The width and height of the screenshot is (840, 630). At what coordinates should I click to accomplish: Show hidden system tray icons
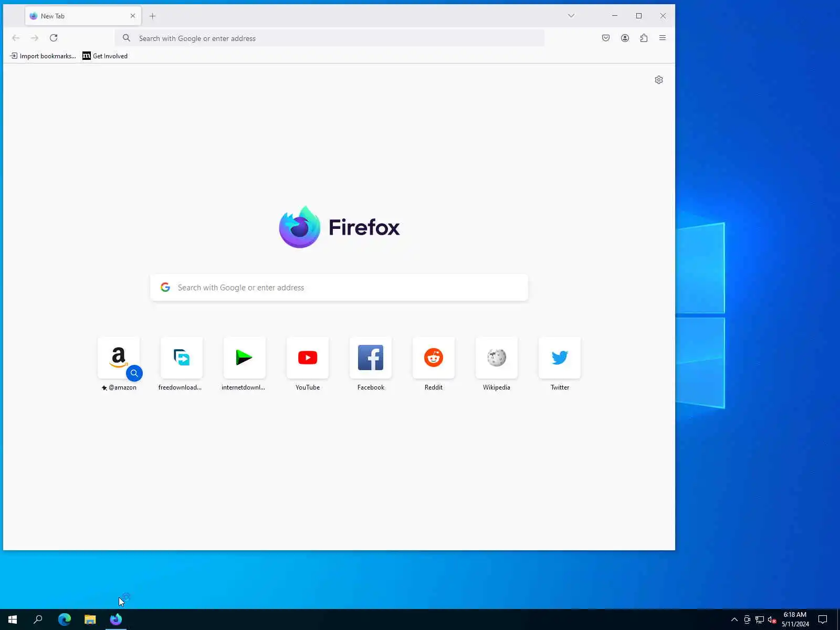[x=734, y=619]
